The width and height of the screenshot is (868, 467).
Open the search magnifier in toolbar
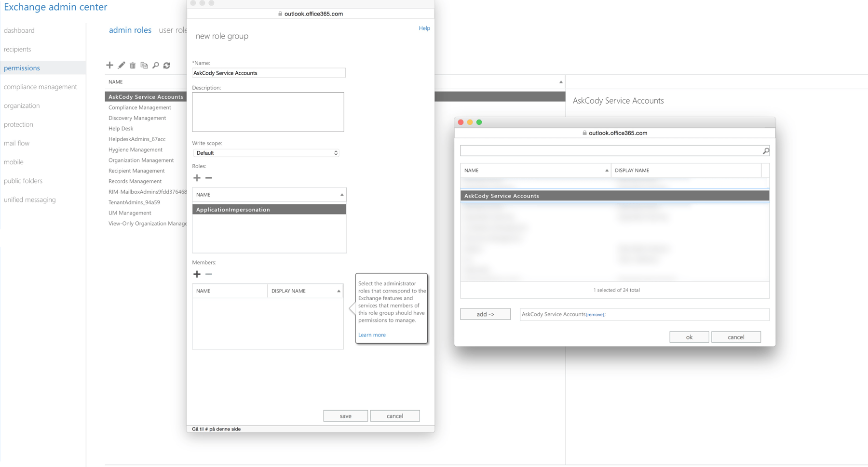pos(155,65)
